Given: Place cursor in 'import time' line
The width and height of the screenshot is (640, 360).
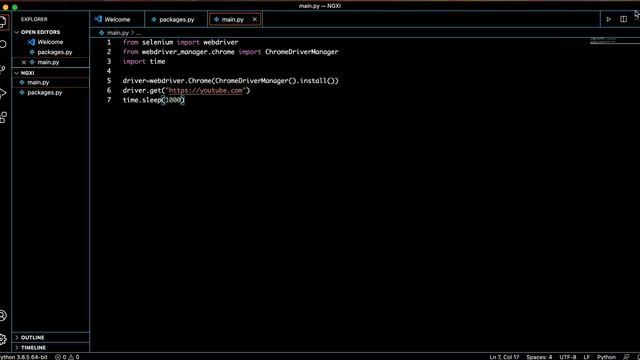Looking at the screenshot, I should click(144, 62).
